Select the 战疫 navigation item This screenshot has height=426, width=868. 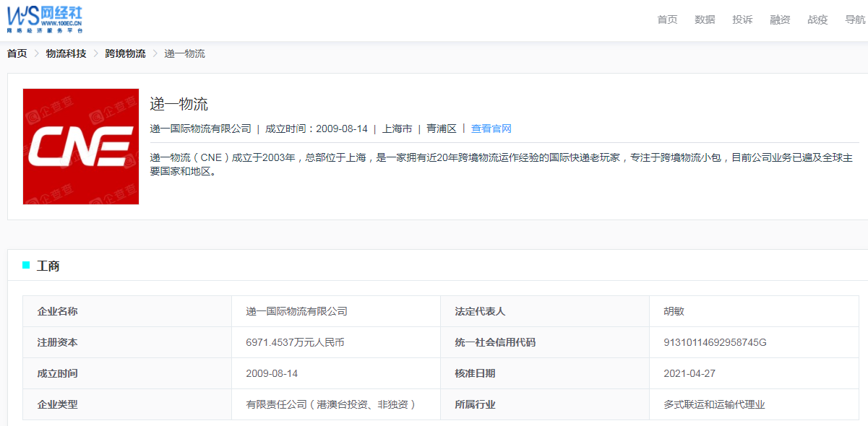point(817,19)
